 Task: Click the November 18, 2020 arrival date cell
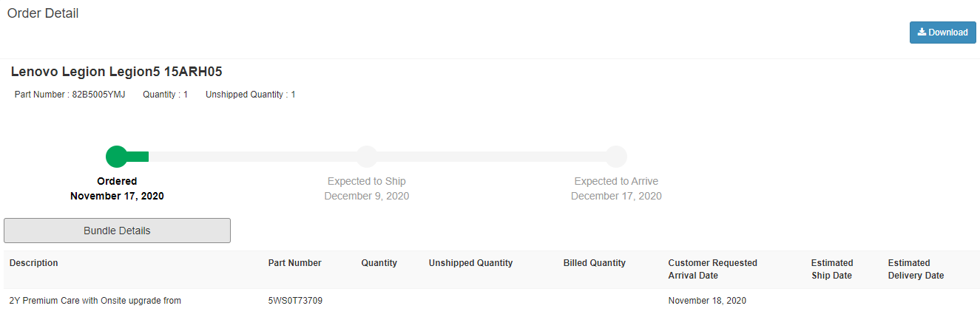(707, 301)
